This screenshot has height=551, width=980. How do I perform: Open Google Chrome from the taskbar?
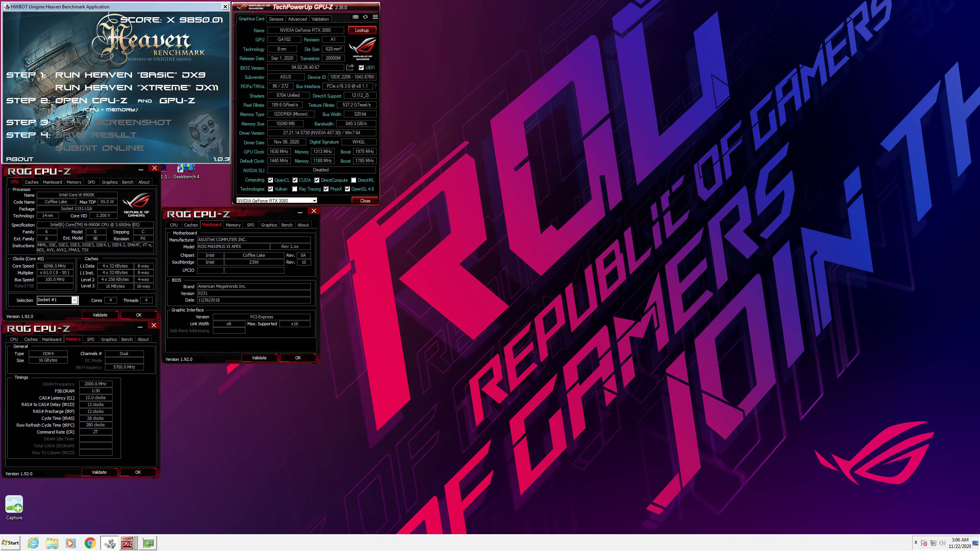click(90, 543)
